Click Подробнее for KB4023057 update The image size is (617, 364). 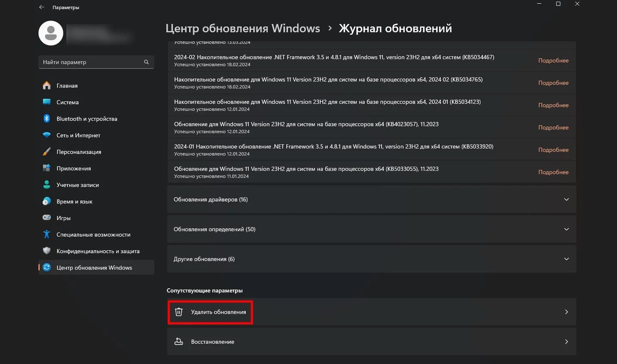click(x=553, y=127)
